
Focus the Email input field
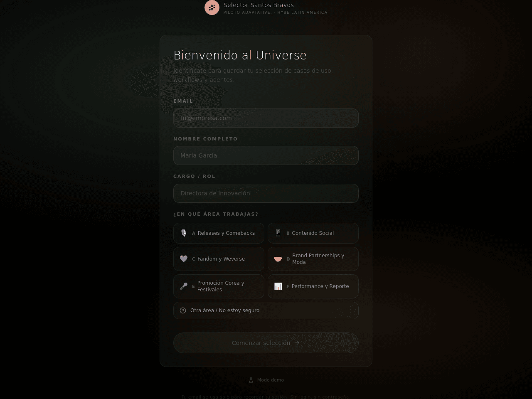[266, 118]
